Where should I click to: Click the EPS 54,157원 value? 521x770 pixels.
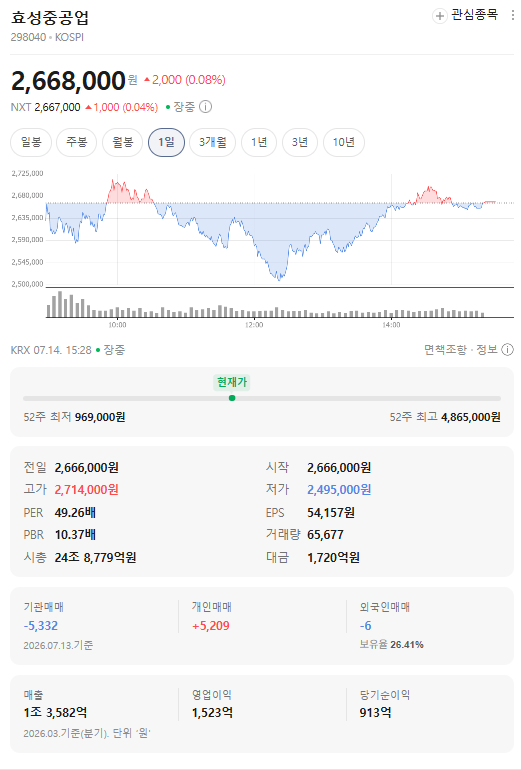tap(331, 513)
